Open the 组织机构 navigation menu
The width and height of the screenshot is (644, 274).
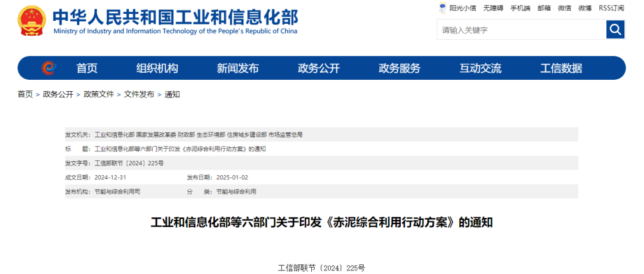point(157,68)
